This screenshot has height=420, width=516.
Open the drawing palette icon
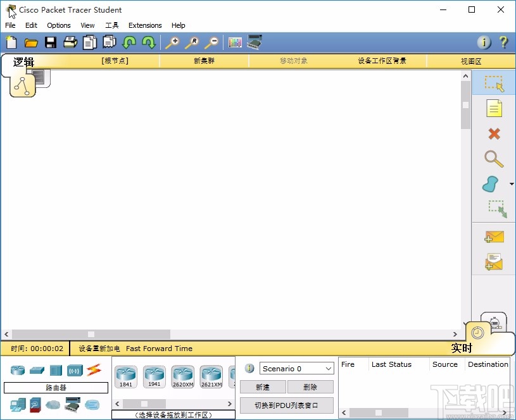[x=235, y=42]
